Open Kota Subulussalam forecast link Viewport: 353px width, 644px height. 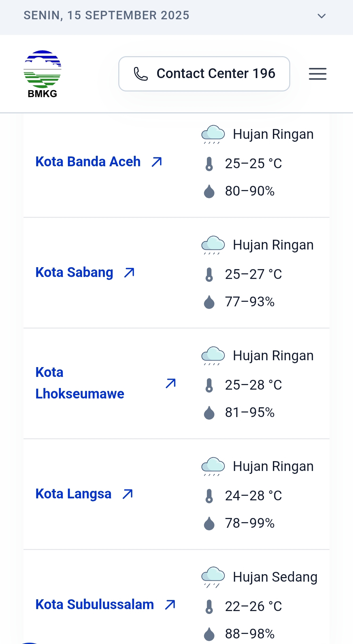[x=94, y=604]
